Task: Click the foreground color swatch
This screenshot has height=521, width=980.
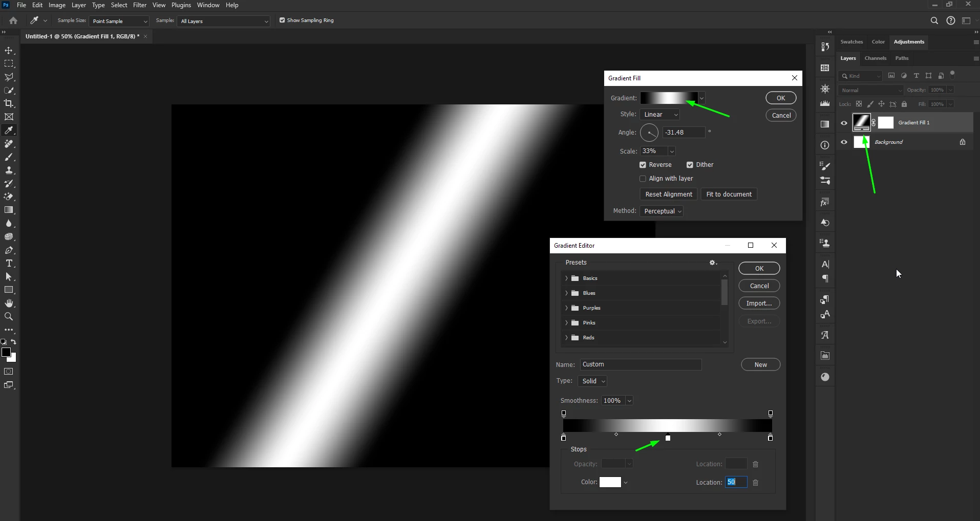Action: [6, 353]
